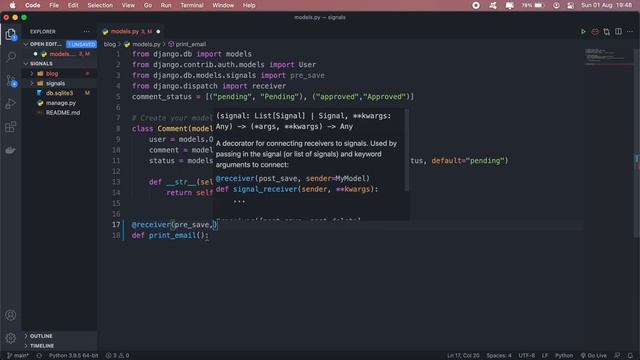Click the print_email breadcrumb segment
Viewport: 640px width, 360px height.
(187, 44)
